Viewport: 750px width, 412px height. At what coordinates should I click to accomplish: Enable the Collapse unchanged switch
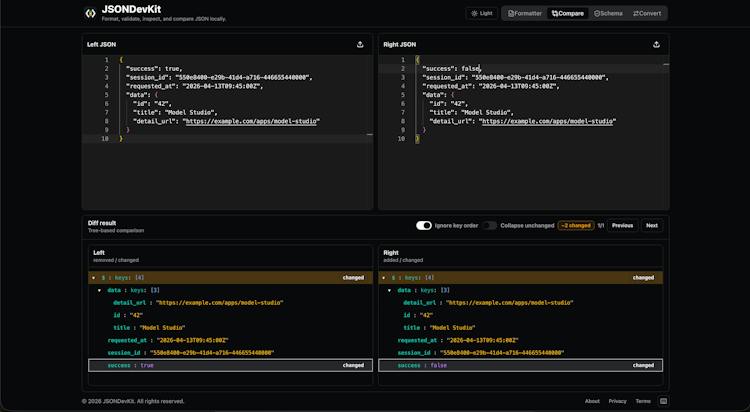pyautogui.click(x=489, y=225)
